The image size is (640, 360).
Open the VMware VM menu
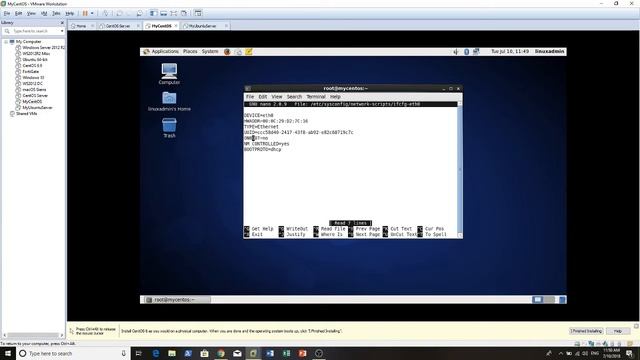point(44,13)
